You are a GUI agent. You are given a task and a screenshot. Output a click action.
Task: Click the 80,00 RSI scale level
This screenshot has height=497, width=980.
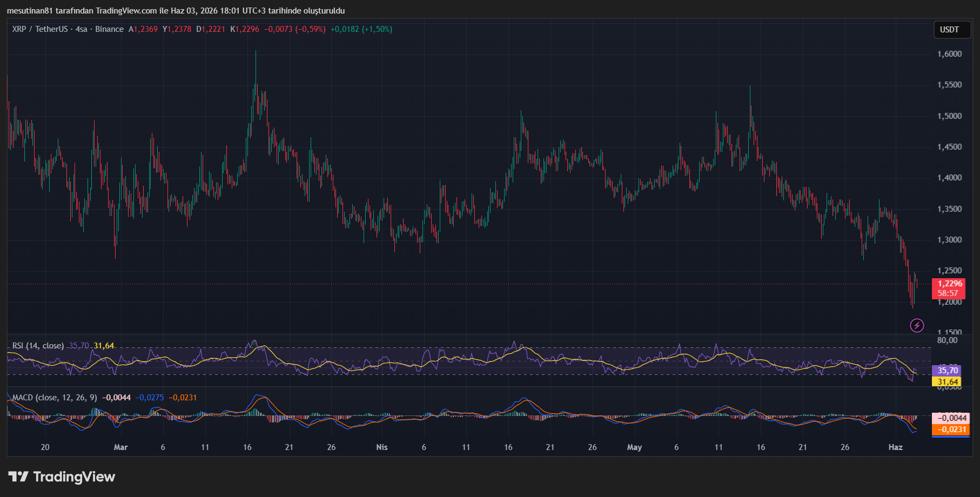coord(948,340)
